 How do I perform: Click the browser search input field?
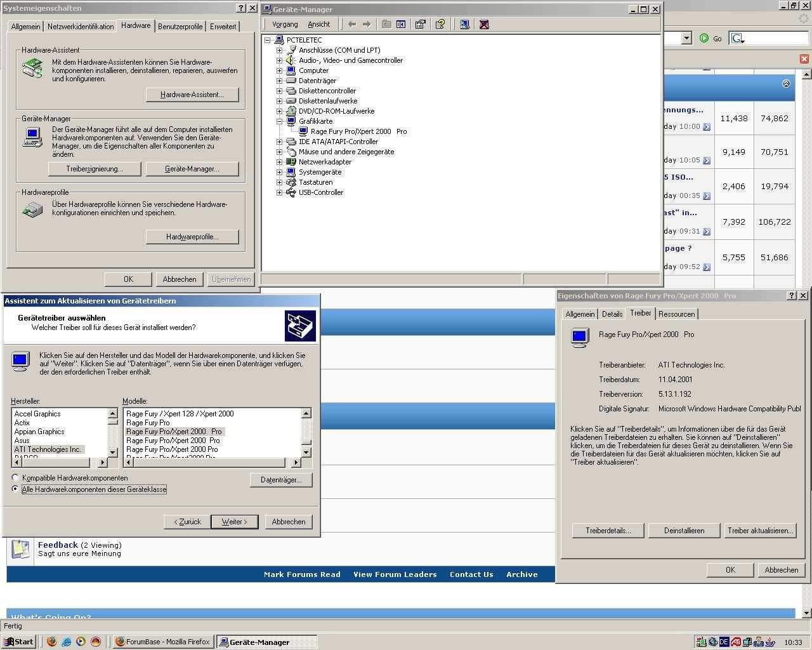pos(776,38)
